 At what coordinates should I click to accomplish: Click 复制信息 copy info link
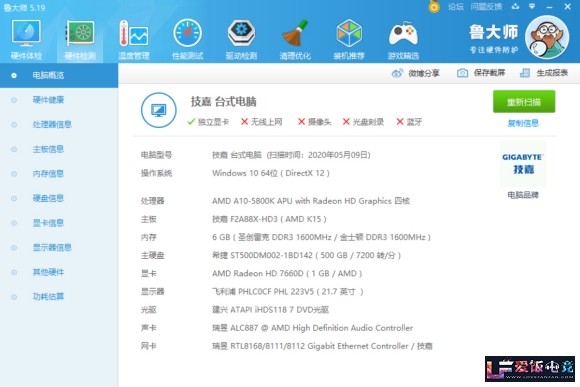pyautogui.click(x=523, y=123)
